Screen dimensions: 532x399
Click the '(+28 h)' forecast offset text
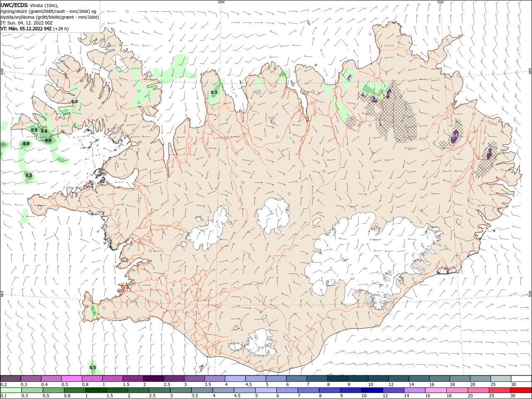pos(61,29)
